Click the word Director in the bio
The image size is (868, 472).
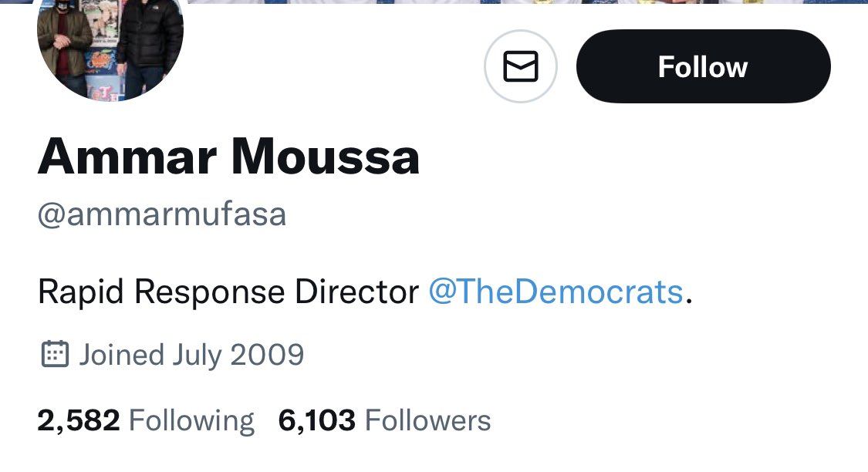click(356, 292)
